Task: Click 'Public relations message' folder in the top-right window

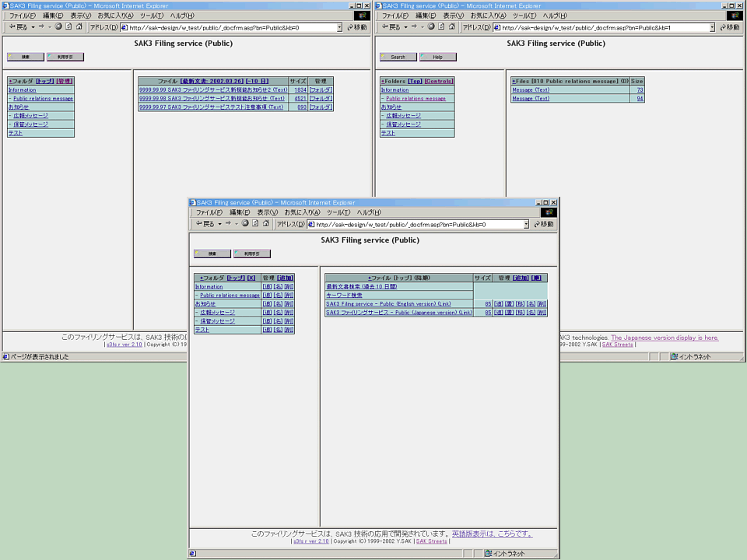Action: pos(416,99)
